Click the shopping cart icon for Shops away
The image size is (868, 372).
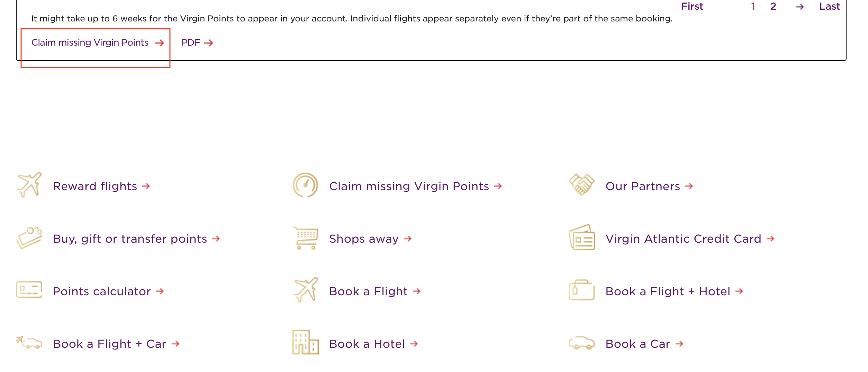[306, 238]
